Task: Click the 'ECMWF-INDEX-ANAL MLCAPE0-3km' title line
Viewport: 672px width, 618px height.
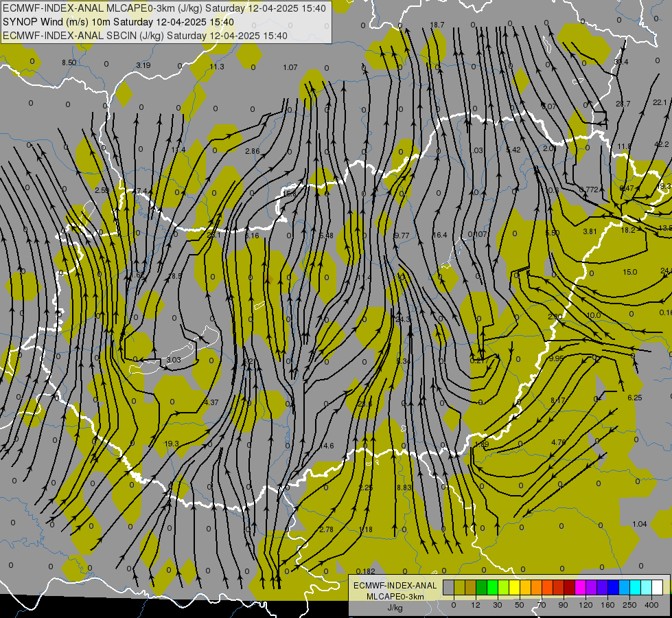Action: [164, 8]
